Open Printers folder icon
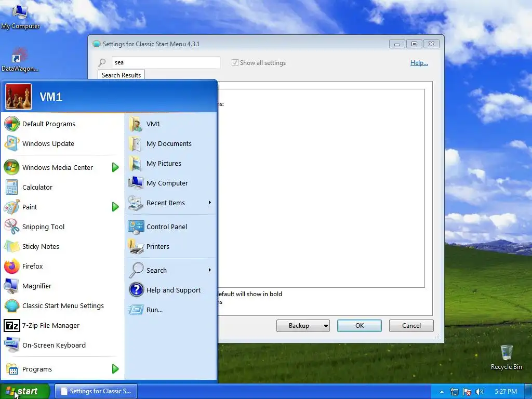 [x=136, y=246]
